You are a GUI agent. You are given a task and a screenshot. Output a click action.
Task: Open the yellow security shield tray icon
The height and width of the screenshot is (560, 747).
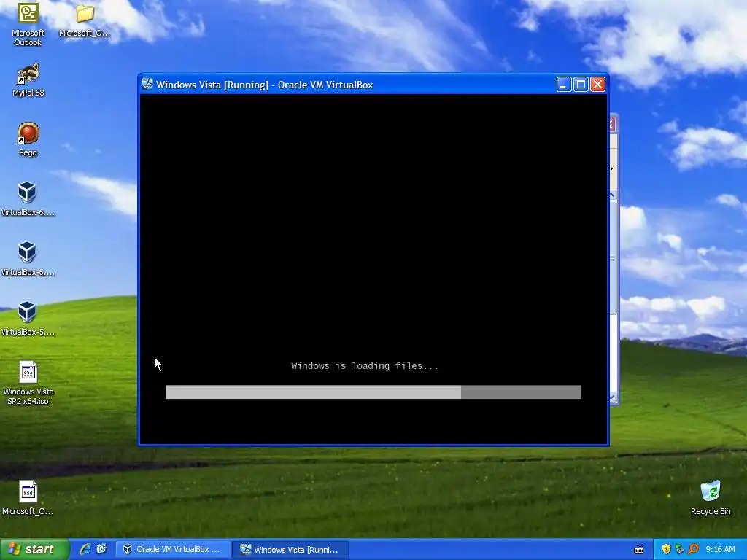click(666, 549)
